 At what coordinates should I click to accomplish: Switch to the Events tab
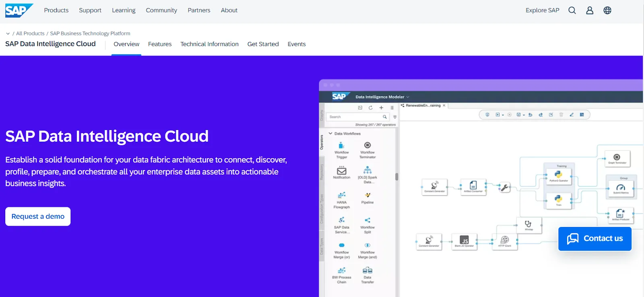pyautogui.click(x=297, y=44)
